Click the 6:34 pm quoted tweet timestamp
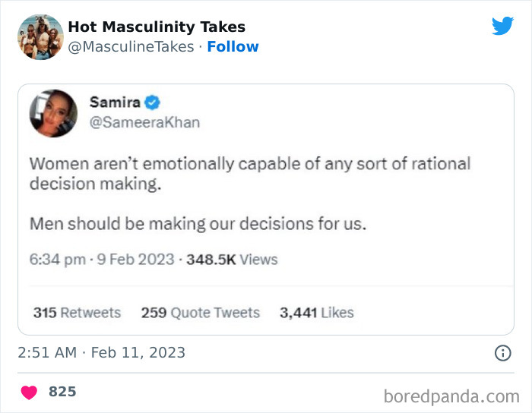 point(100,260)
